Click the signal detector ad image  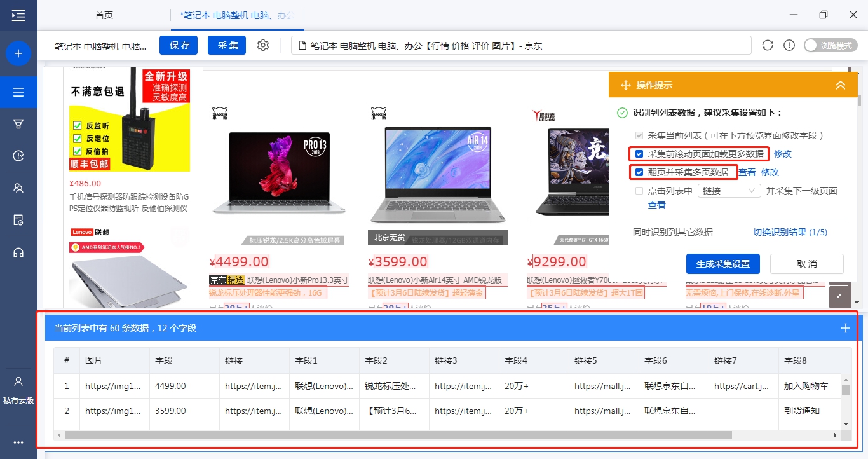(x=130, y=120)
